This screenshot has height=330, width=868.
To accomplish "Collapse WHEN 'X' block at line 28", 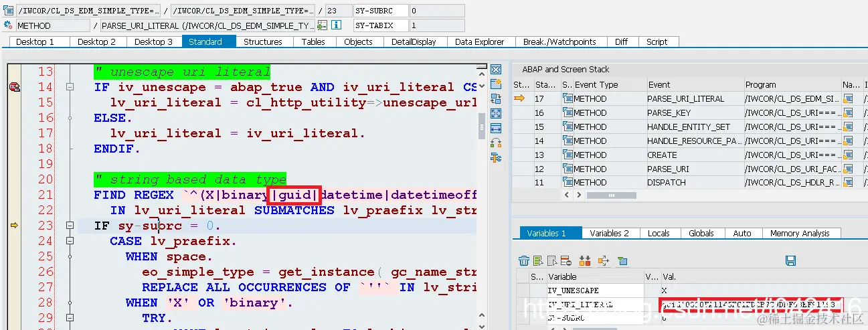I will (x=70, y=303).
